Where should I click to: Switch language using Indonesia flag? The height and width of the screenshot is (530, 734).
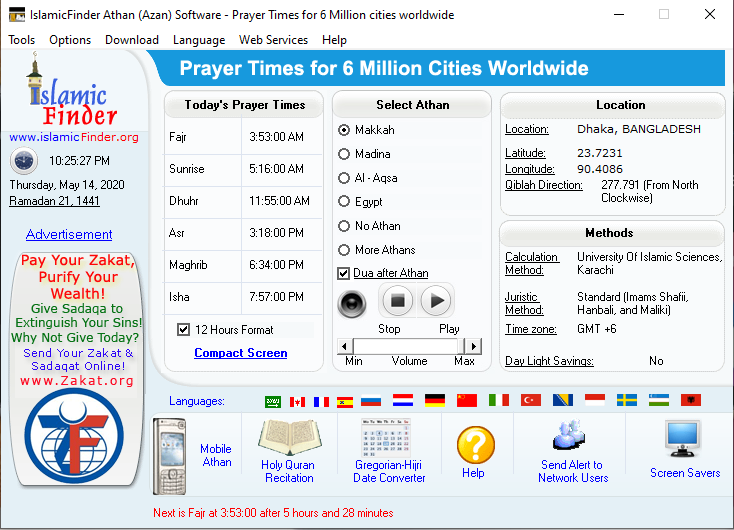click(595, 400)
